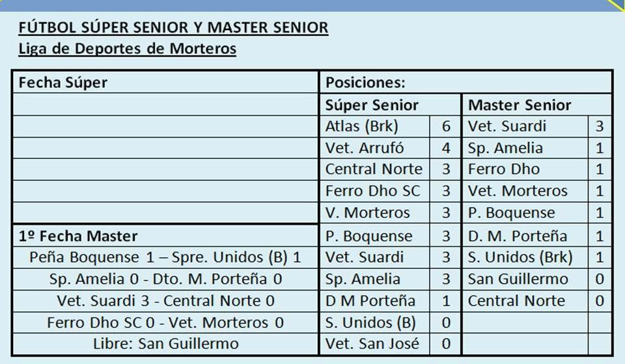Click the 'Peña Boquense 1 – Spre. Unidos (B) 1' result

(165, 258)
